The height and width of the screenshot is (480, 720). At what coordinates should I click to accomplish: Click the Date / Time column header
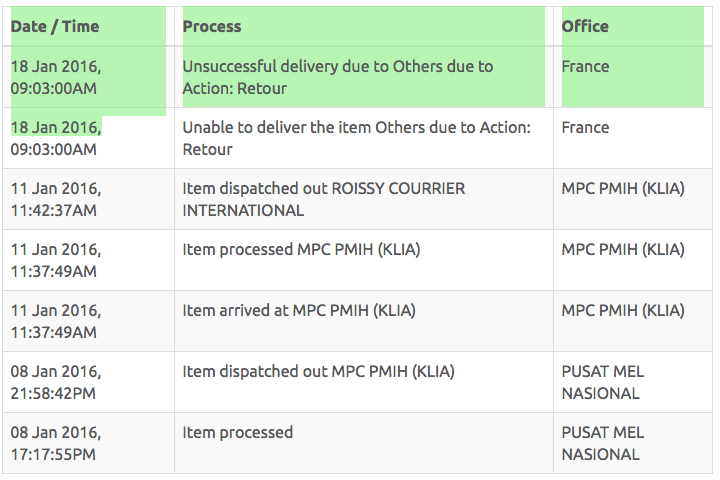coord(55,26)
